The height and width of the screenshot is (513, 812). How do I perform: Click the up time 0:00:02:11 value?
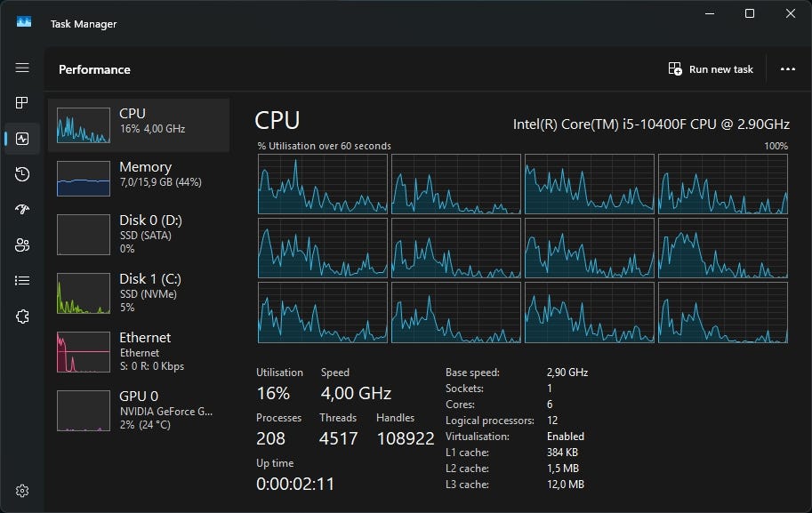[x=295, y=484]
